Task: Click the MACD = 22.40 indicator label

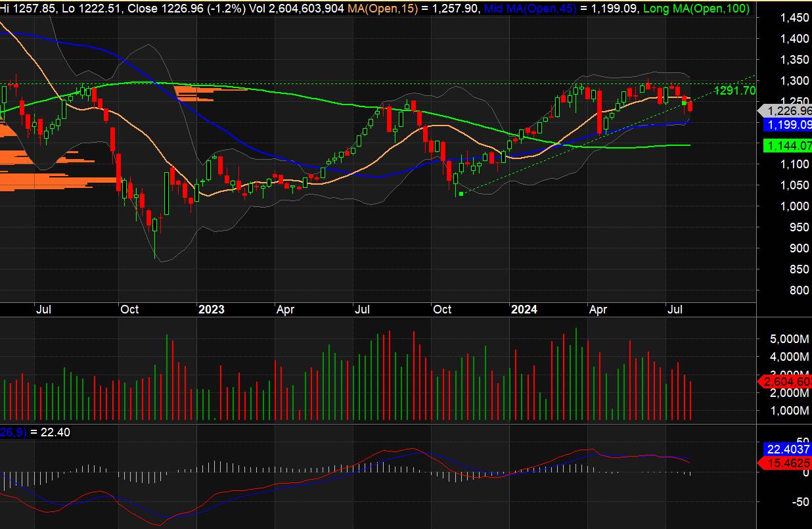Action: point(35,432)
